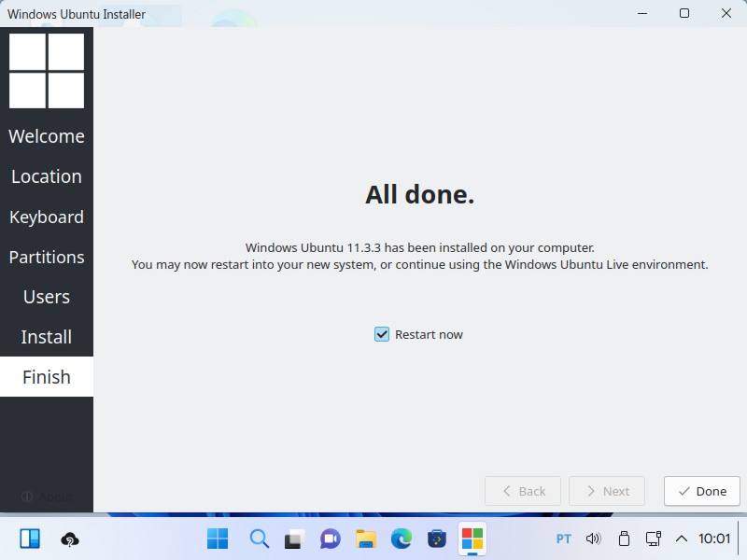Click the 10:01 clock in the tray

coord(714,539)
